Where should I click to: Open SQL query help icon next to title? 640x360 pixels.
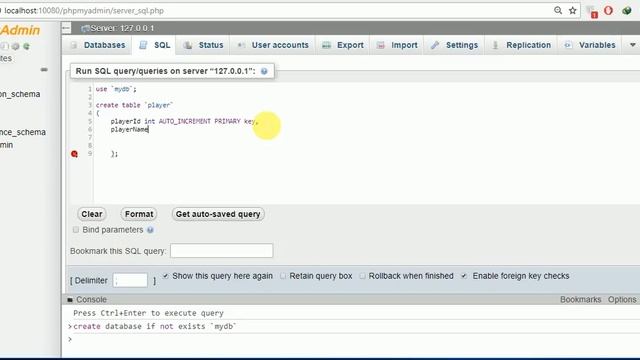tap(264, 71)
